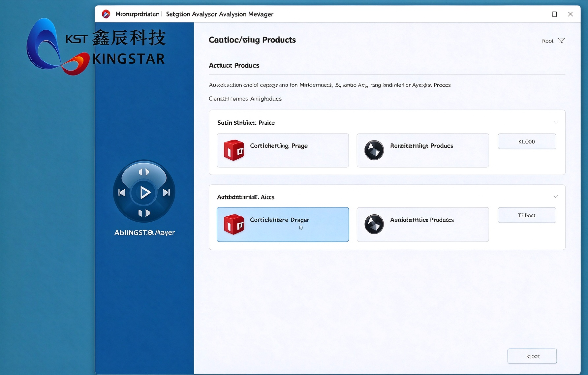Click the dark sphere icon beside Auniotetnticx Producs

click(374, 224)
